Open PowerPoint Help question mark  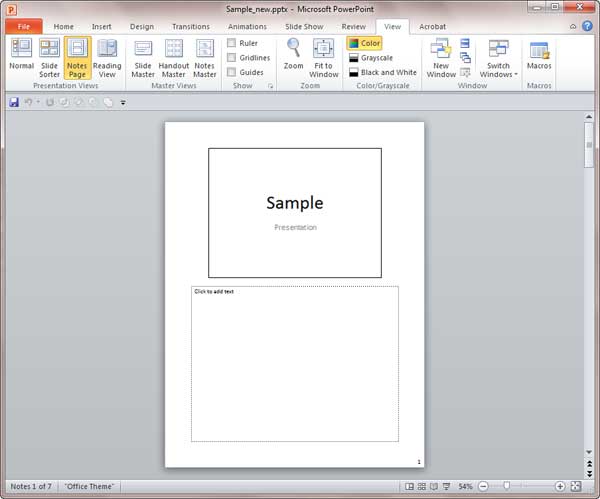[x=587, y=26]
